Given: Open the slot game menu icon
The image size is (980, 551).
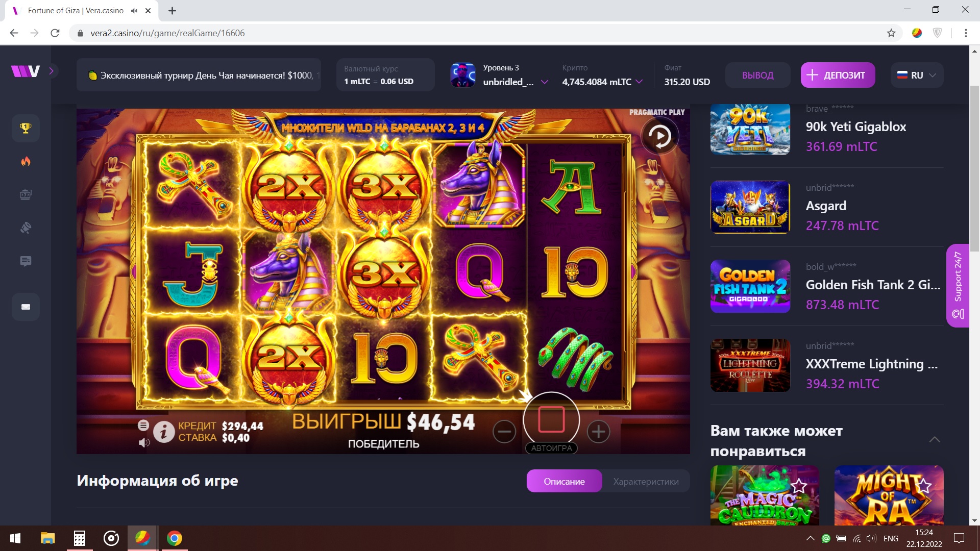Looking at the screenshot, I should coord(143,425).
